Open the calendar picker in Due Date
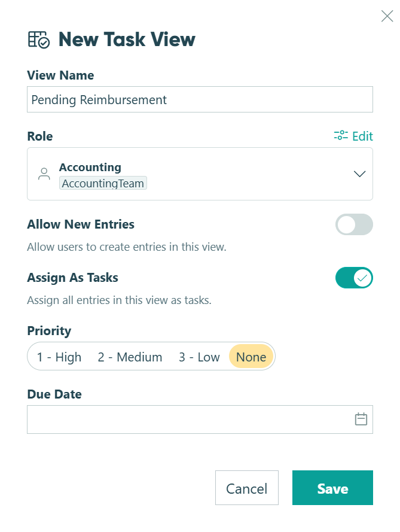 [x=361, y=419]
